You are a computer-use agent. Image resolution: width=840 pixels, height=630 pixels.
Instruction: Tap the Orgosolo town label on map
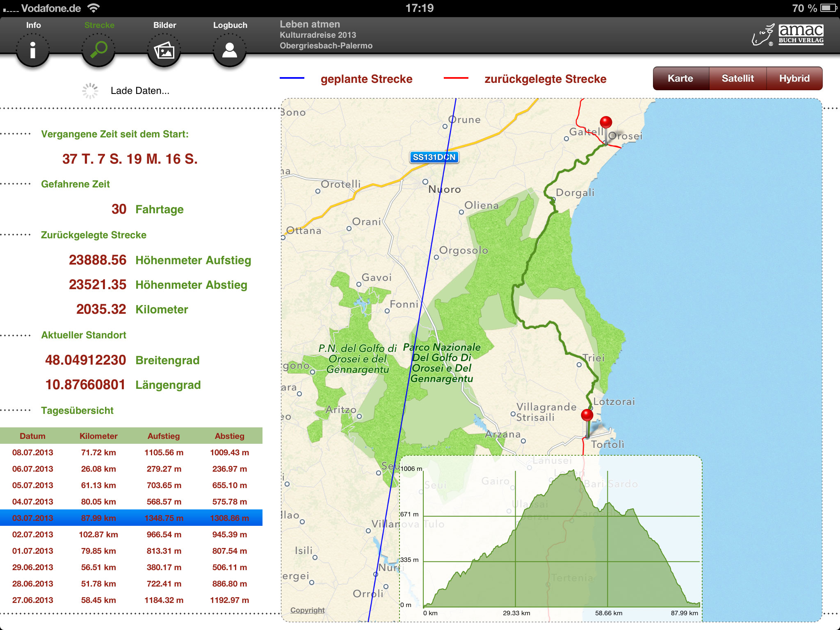[463, 250]
